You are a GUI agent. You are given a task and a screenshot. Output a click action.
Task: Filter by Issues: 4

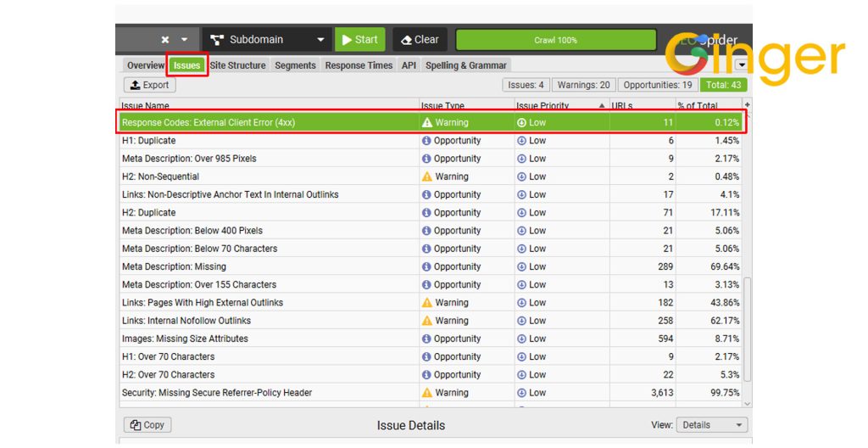coord(526,85)
